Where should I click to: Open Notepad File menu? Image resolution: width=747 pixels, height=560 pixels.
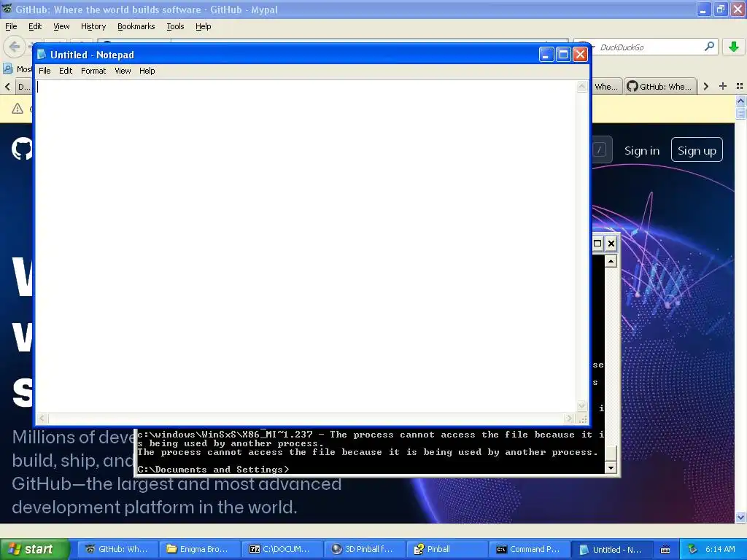44,71
